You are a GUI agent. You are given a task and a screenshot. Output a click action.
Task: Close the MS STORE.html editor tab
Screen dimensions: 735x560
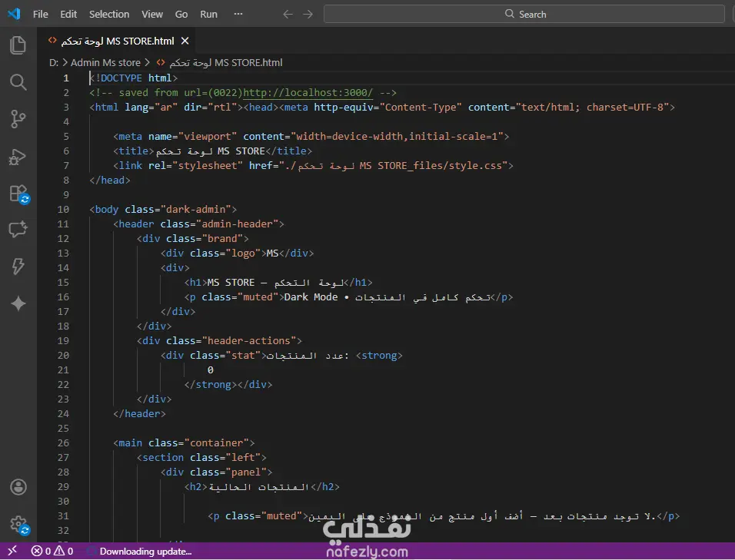pyautogui.click(x=185, y=41)
